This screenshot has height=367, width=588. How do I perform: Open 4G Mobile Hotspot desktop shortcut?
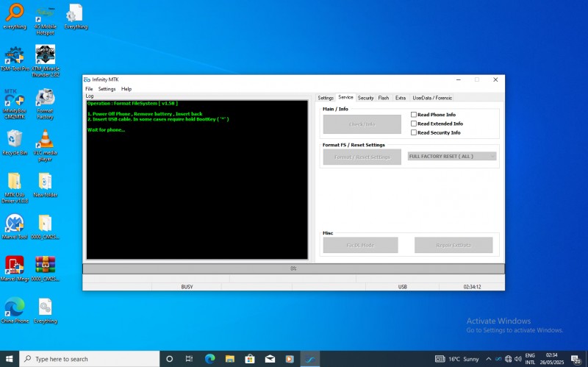click(x=46, y=20)
